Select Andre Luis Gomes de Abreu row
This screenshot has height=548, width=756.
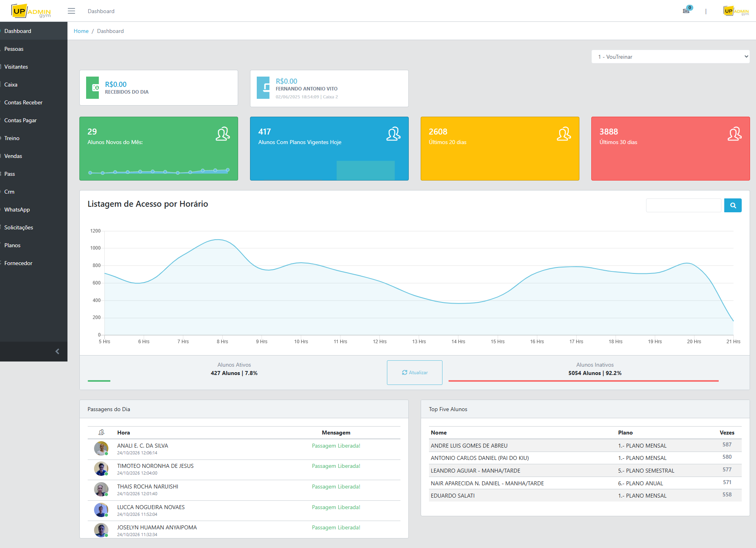click(x=585, y=446)
